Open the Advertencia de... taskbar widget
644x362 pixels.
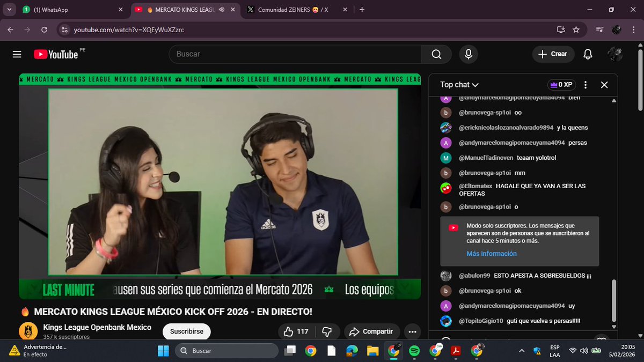coord(38,351)
